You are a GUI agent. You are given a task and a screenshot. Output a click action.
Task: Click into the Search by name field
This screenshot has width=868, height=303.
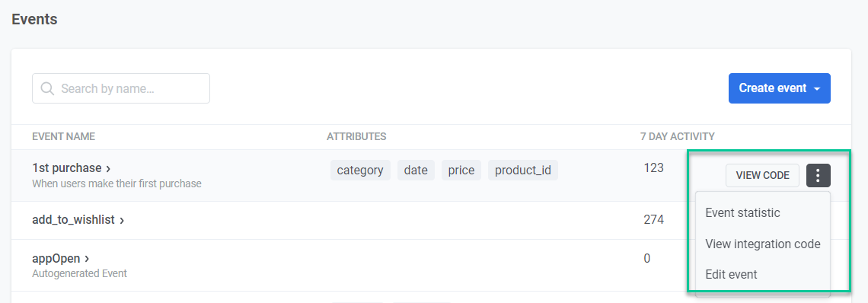tap(120, 88)
